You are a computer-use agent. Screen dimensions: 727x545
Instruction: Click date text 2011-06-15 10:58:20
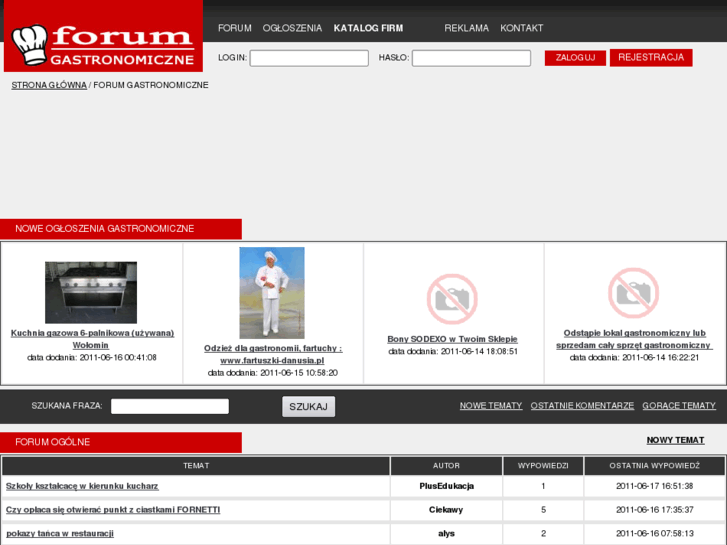(299, 373)
